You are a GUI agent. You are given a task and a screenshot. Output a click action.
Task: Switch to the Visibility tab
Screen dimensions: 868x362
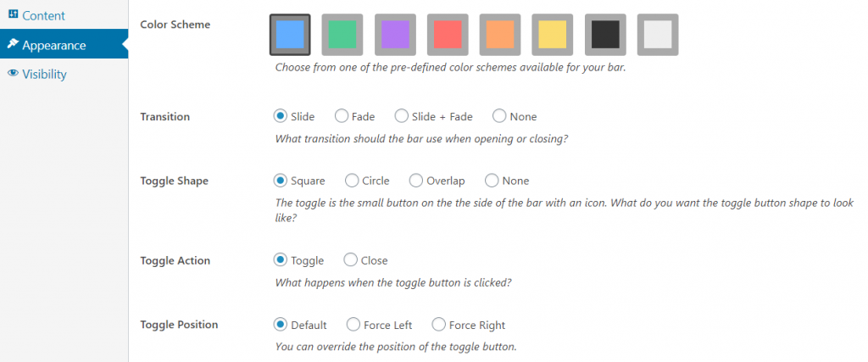pos(37,74)
